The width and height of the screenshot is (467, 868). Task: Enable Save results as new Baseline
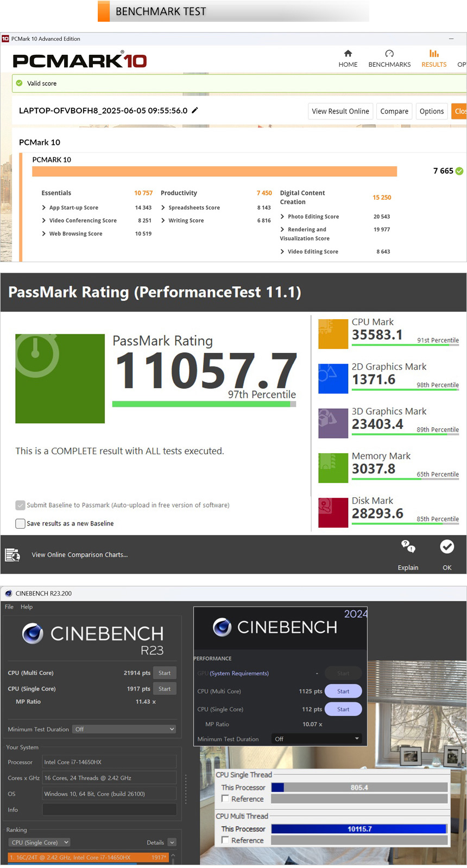click(x=21, y=524)
